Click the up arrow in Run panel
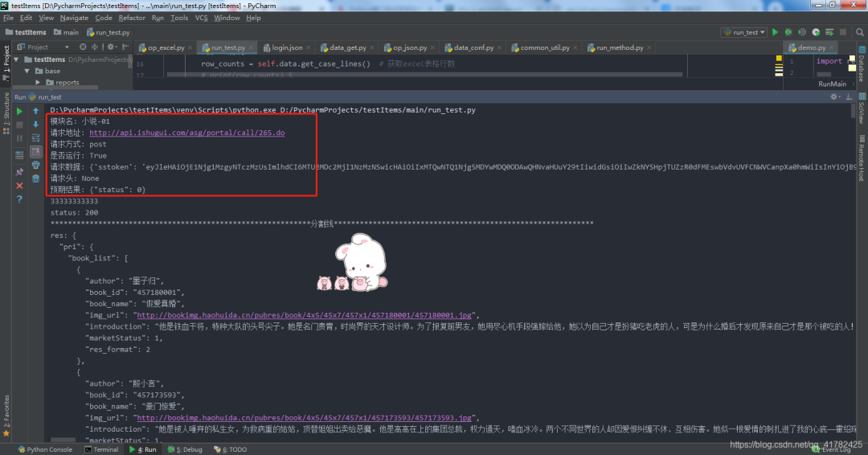The image size is (868, 455). [x=36, y=111]
